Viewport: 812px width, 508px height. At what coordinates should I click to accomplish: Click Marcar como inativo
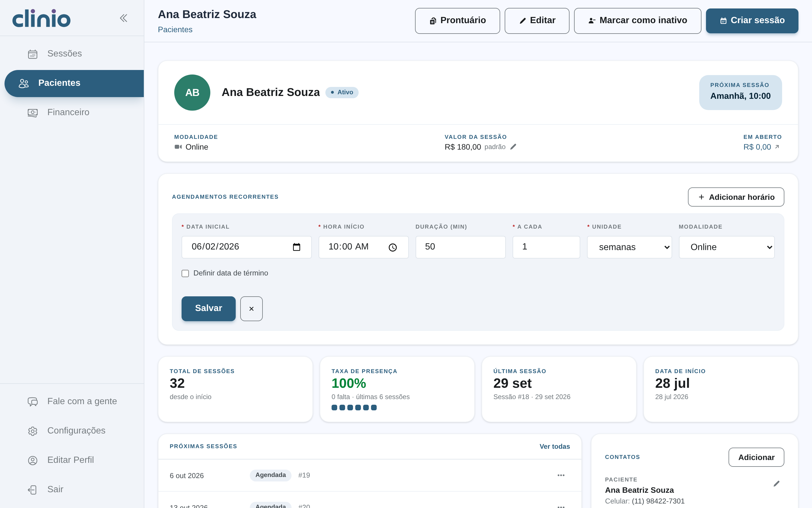pos(637,21)
